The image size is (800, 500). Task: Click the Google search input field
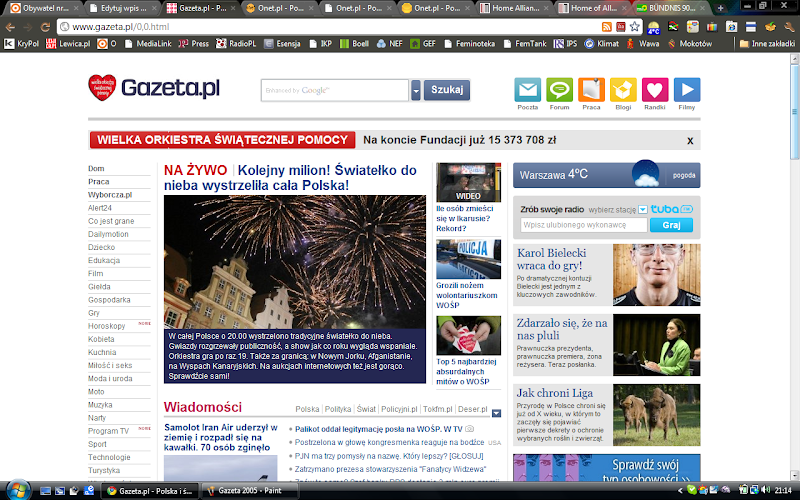click(335, 90)
